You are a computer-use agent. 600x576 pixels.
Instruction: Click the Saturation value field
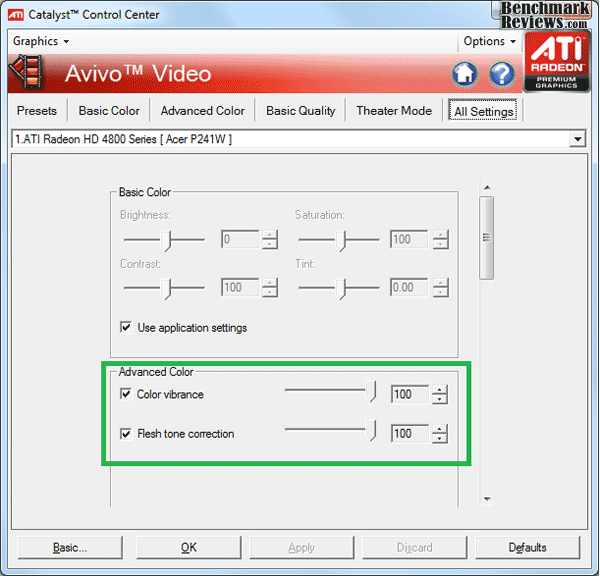[x=409, y=239]
